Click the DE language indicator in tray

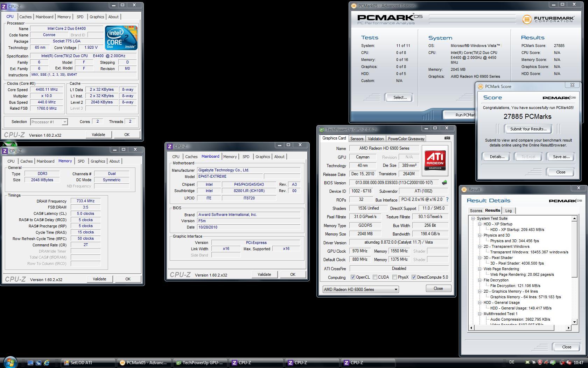tap(512, 362)
